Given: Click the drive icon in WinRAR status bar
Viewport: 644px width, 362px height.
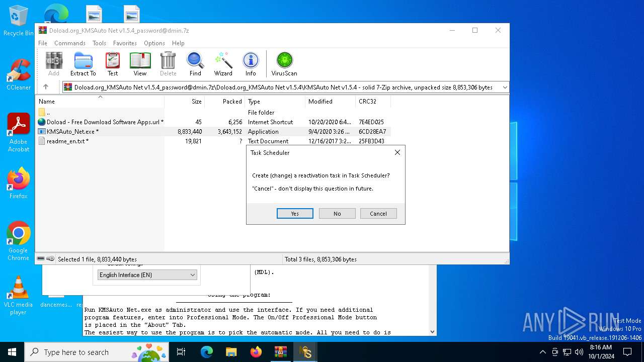Looking at the screenshot, I should pos(41,259).
